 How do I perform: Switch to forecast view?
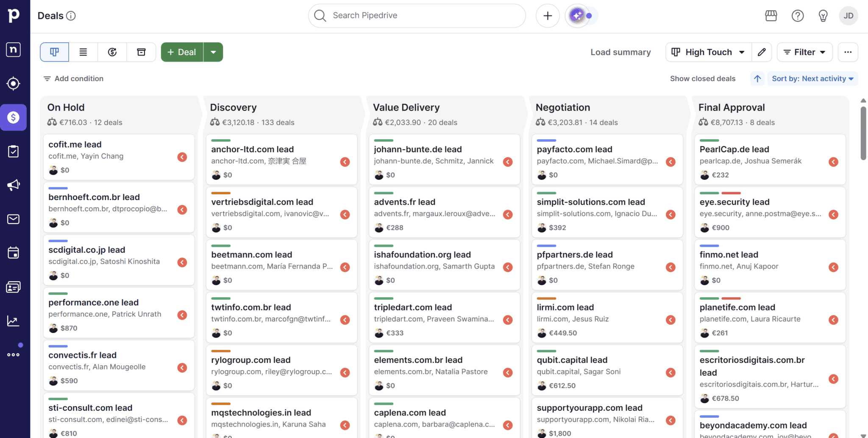(x=112, y=52)
